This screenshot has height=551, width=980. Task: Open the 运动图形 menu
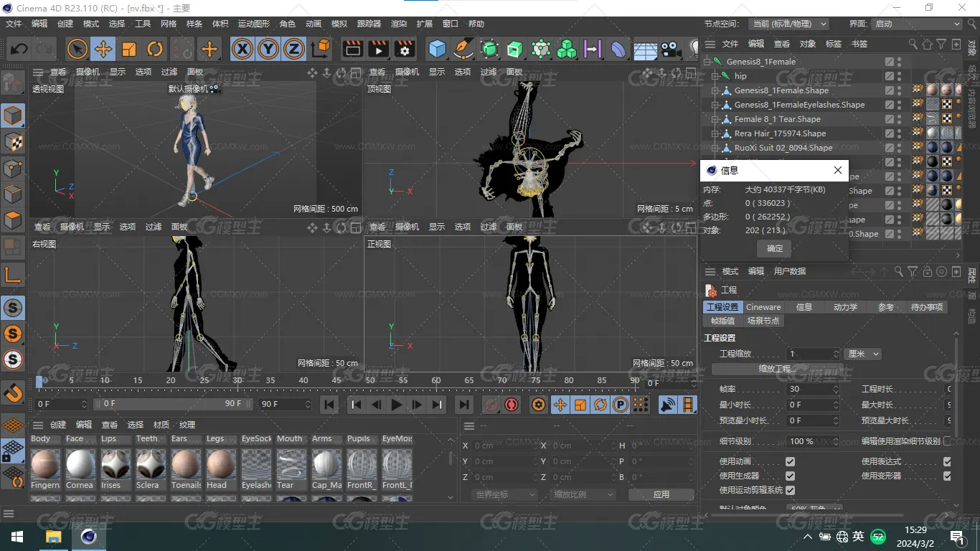point(255,24)
